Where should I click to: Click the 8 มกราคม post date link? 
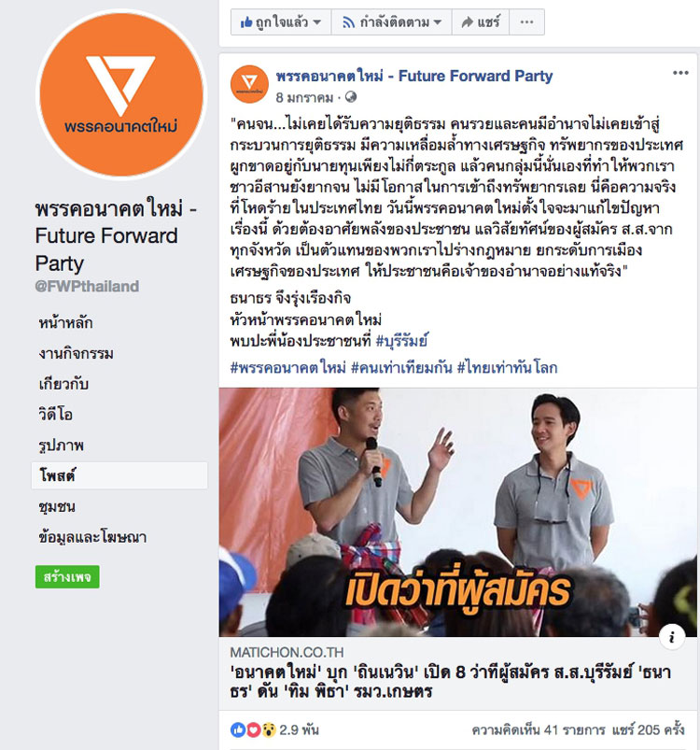tap(304, 97)
